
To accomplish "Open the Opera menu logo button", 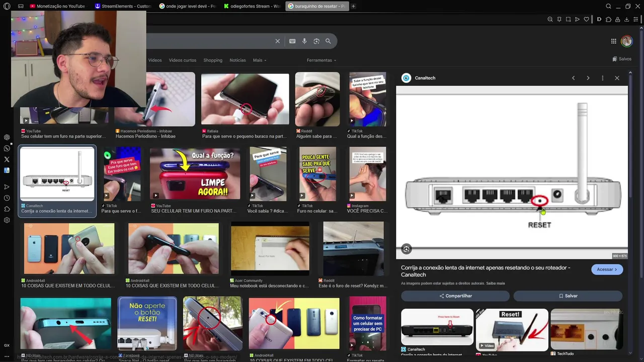I will [7, 7].
